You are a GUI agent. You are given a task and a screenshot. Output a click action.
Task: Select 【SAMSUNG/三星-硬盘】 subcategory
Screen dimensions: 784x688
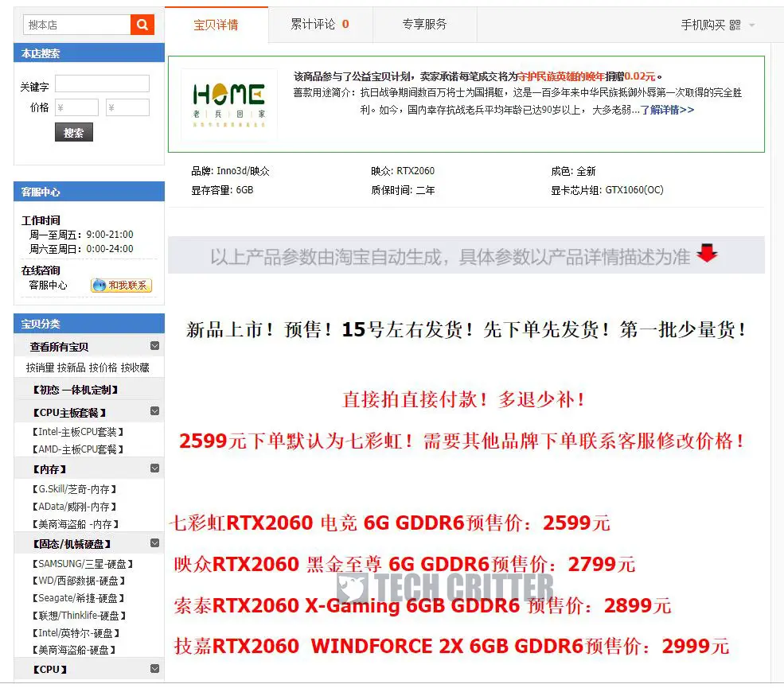coord(83,564)
